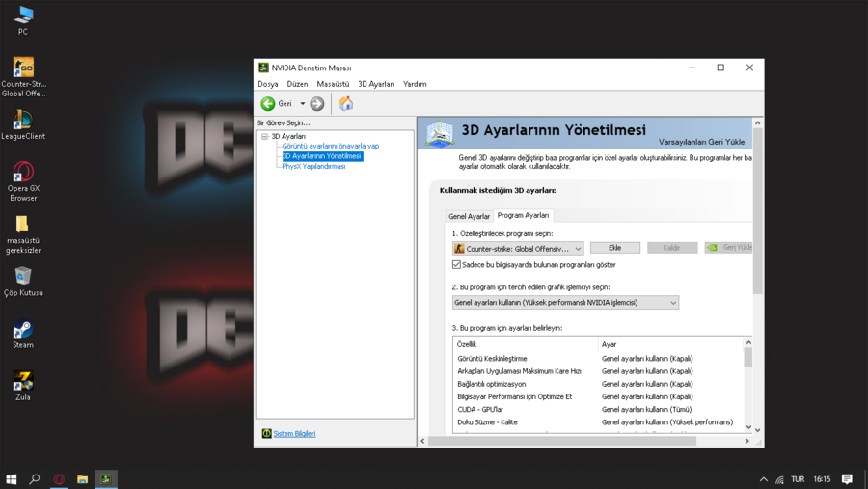Open the Sistem Bilgileri link

pyautogui.click(x=294, y=434)
